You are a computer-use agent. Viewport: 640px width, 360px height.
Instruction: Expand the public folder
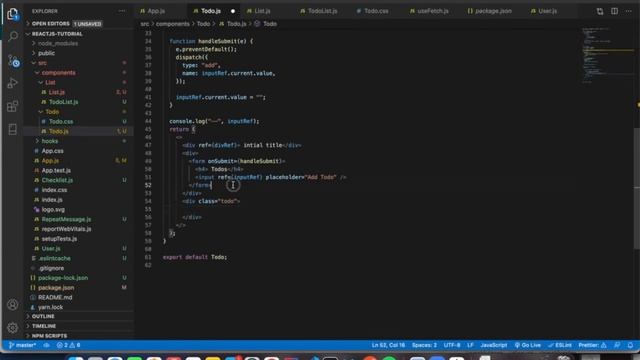(x=46, y=53)
